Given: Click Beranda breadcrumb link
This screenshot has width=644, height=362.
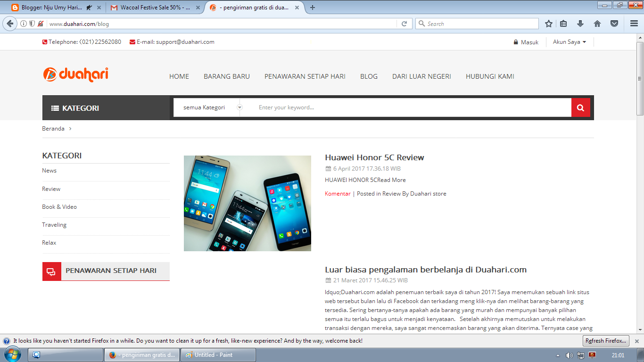Looking at the screenshot, I should pyautogui.click(x=53, y=129).
